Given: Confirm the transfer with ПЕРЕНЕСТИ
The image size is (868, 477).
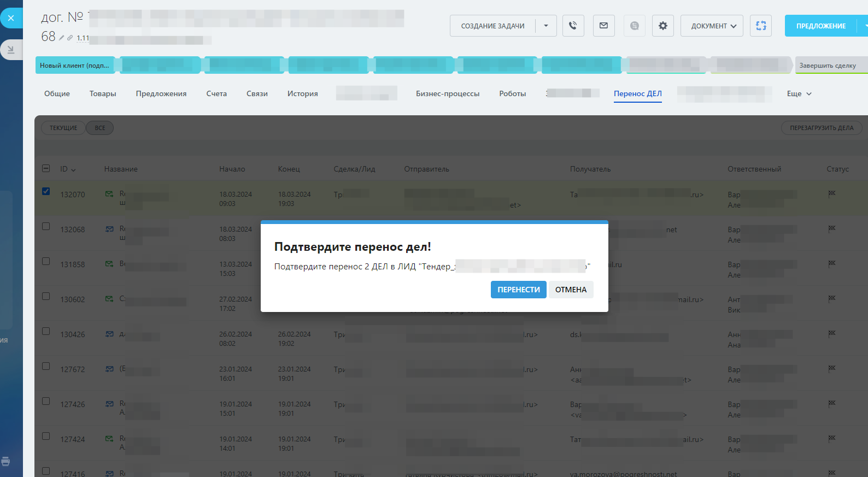Looking at the screenshot, I should pos(519,290).
